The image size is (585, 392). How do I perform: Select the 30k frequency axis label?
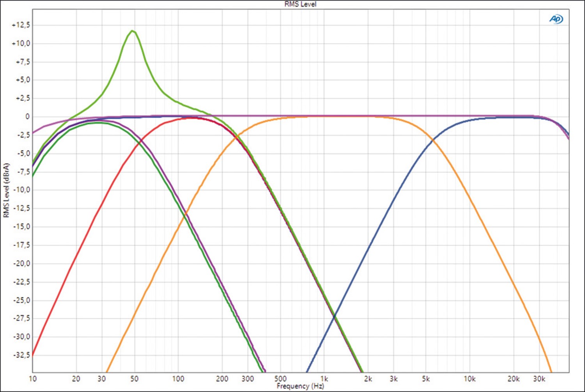click(539, 379)
